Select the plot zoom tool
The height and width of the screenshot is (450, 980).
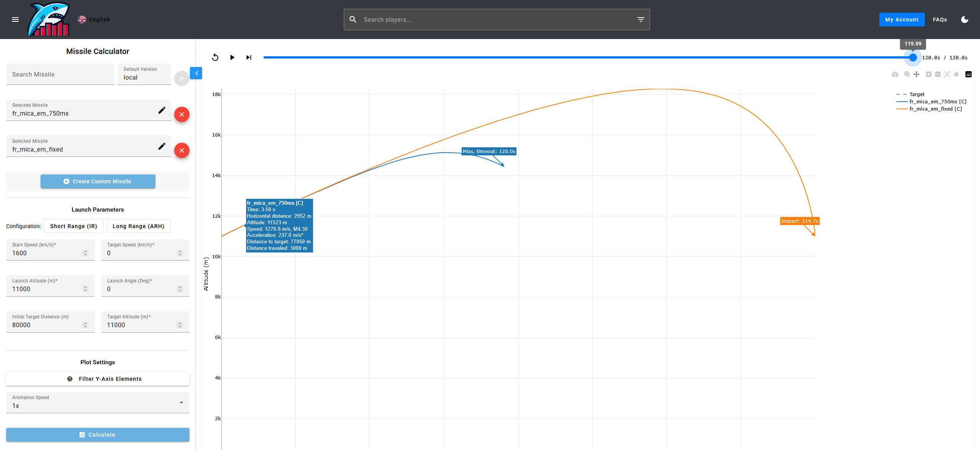(907, 74)
